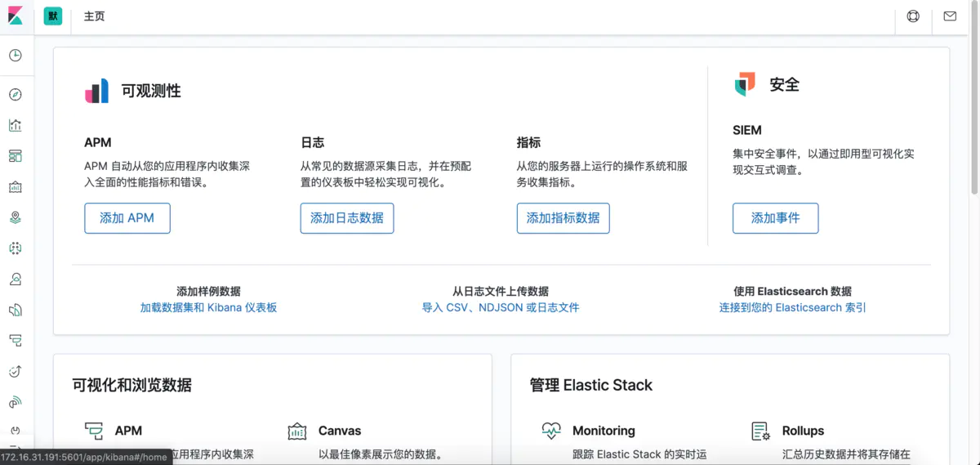
Task: Open Canvas from the sidebar
Action: click(16, 187)
